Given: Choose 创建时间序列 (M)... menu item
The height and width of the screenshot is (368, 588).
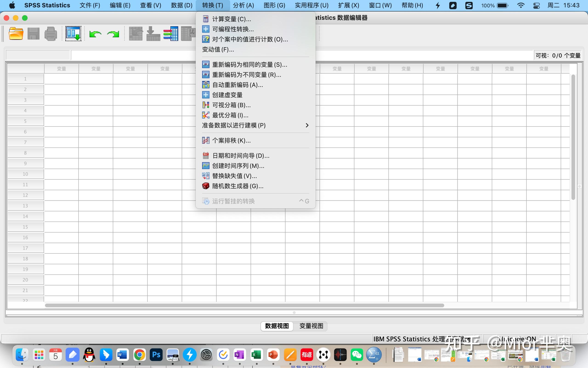Looking at the screenshot, I should (x=255, y=166).
